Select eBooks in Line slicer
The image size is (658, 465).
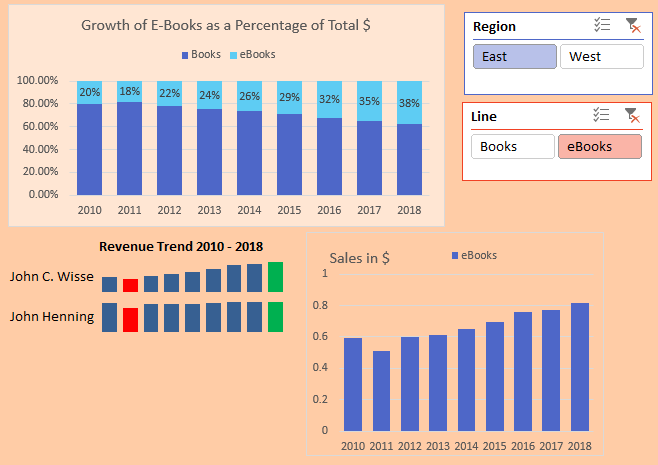point(599,147)
